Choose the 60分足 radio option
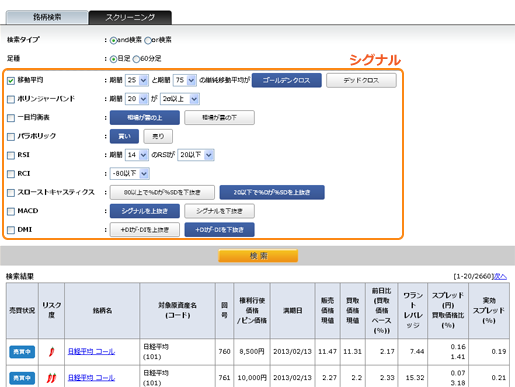The height and width of the screenshot is (387, 515). click(x=136, y=59)
